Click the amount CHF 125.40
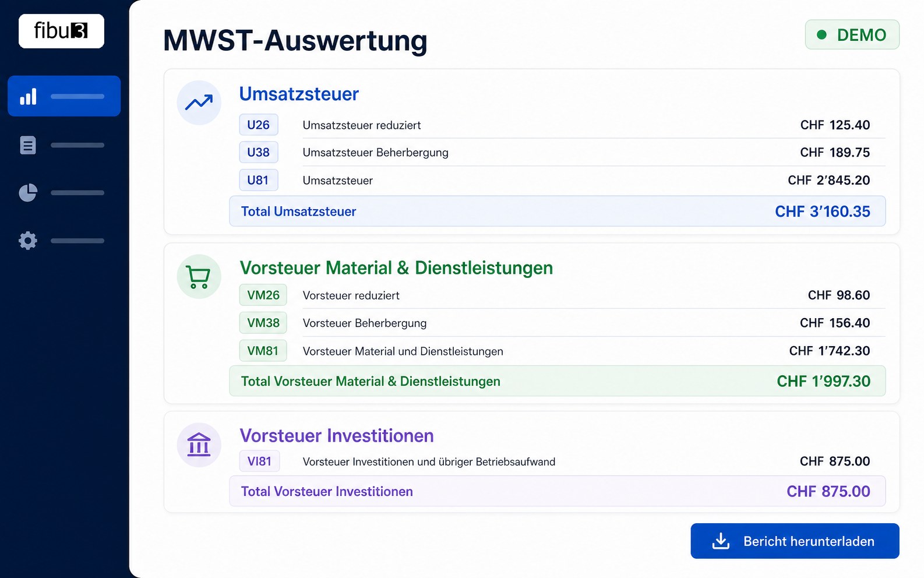The image size is (924, 578). (x=835, y=125)
